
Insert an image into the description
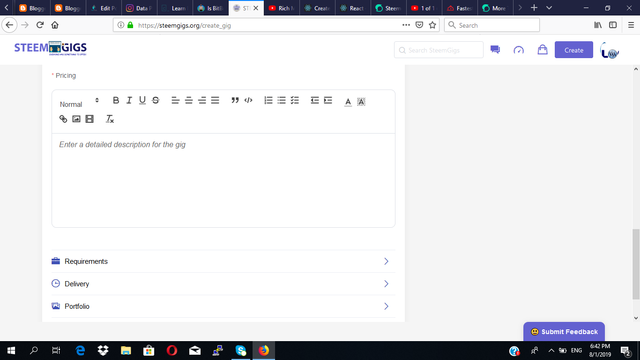point(76,119)
